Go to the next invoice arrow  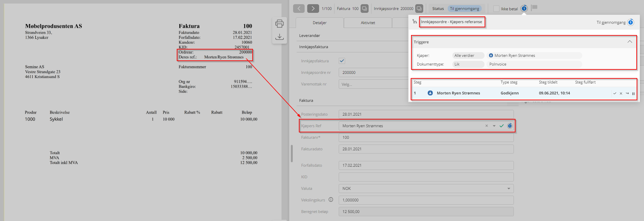(313, 9)
